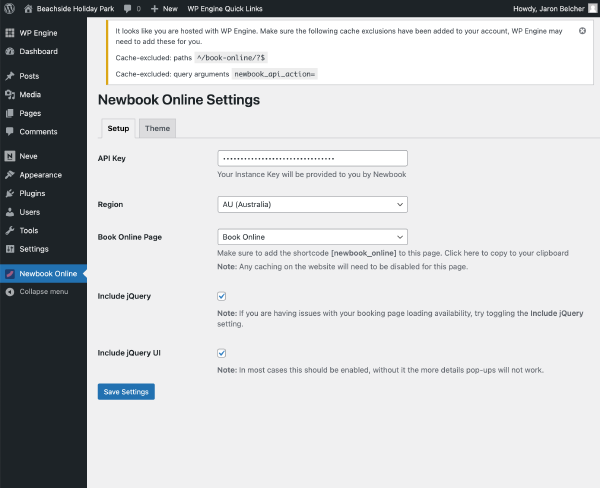Open the Plugins menu label
The height and width of the screenshot is (488, 600).
point(32,193)
